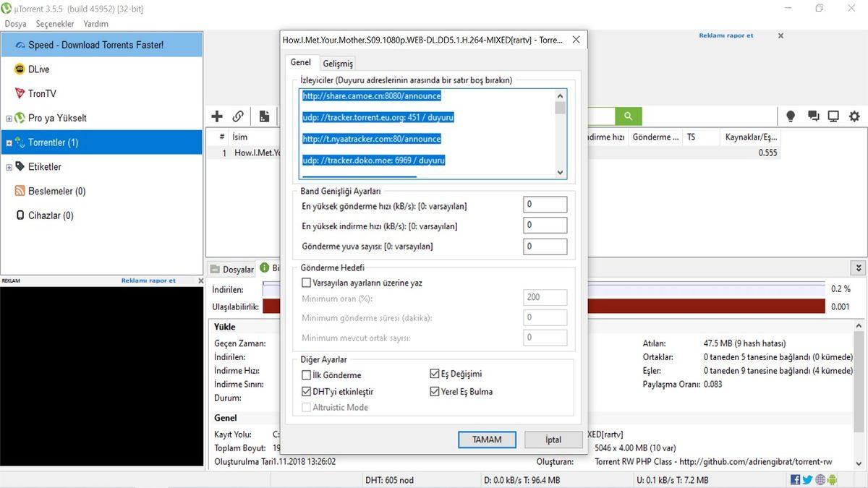868x488 pixels.
Task: Click the Add Torrent plus icon
Action: click(x=216, y=116)
